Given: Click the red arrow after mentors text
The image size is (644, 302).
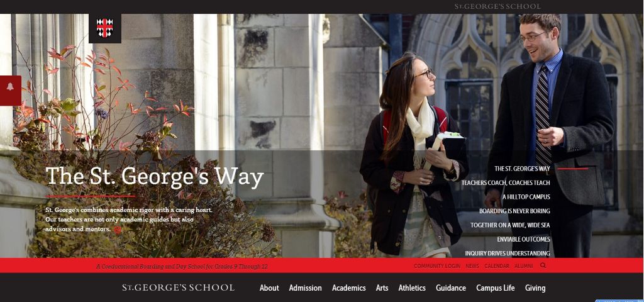Looking at the screenshot, I should pos(118,230).
